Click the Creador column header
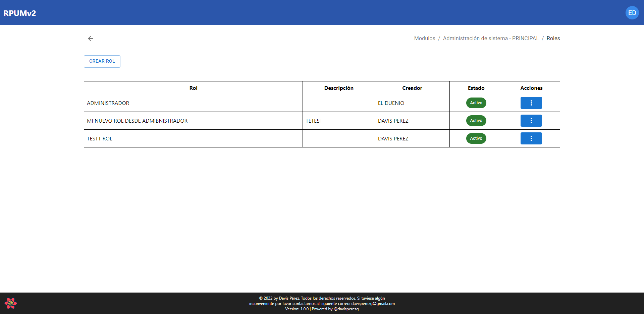644x314 pixels. click(x=412, y=88)
